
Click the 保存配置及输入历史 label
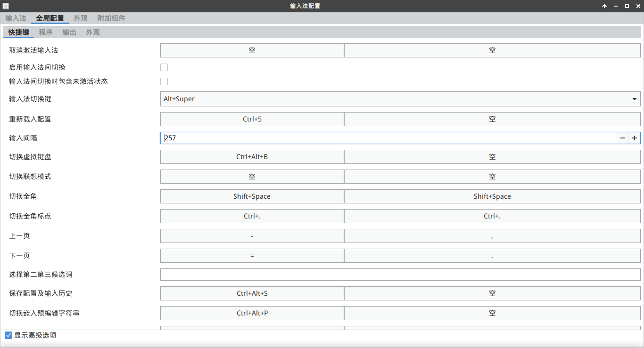coord(41,293)
